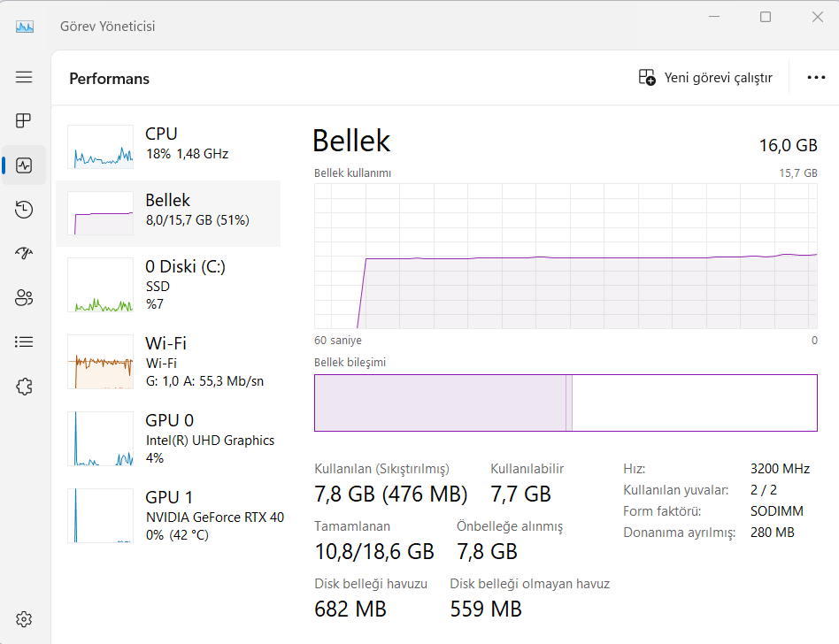Select the Bellek memory item
The image size is (839, 644).
pos(168,211)
